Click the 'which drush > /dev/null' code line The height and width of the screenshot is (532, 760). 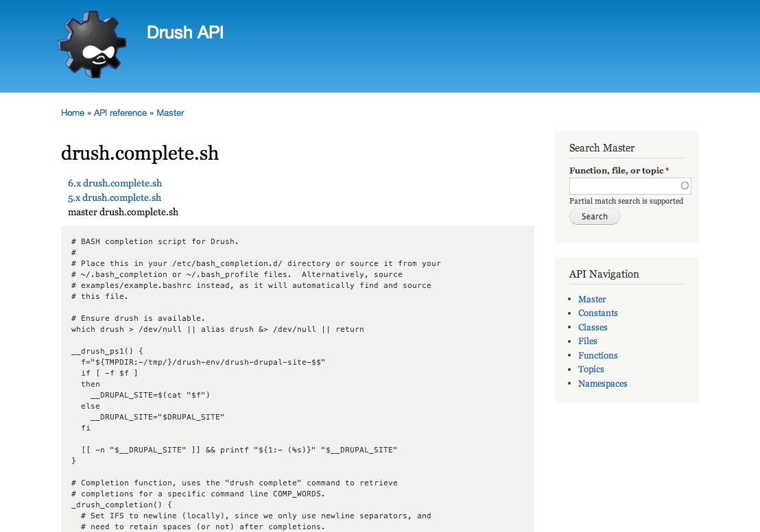(x=217, y=330)
